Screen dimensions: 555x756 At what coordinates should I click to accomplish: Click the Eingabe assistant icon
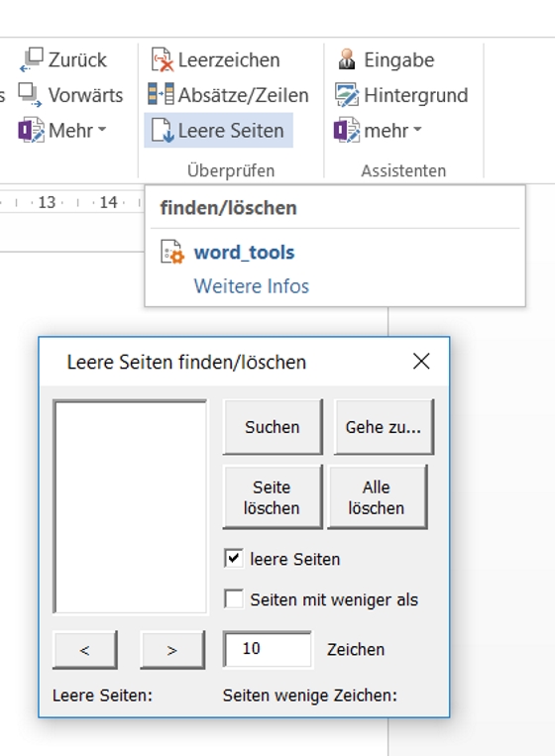347,59
